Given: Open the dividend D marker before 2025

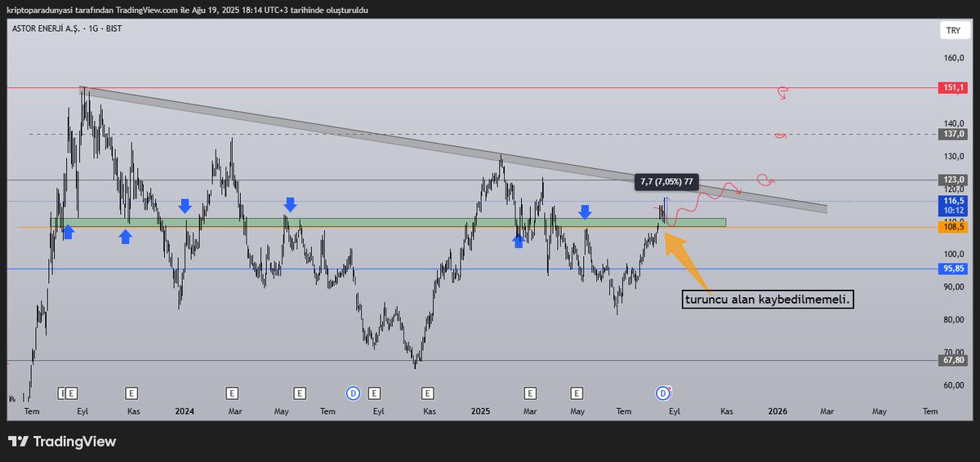Looking at the screenshot, I should point(354,393).
